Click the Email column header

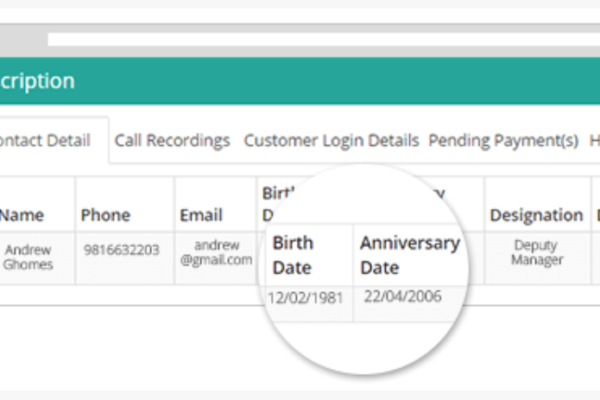pos(201,215)
